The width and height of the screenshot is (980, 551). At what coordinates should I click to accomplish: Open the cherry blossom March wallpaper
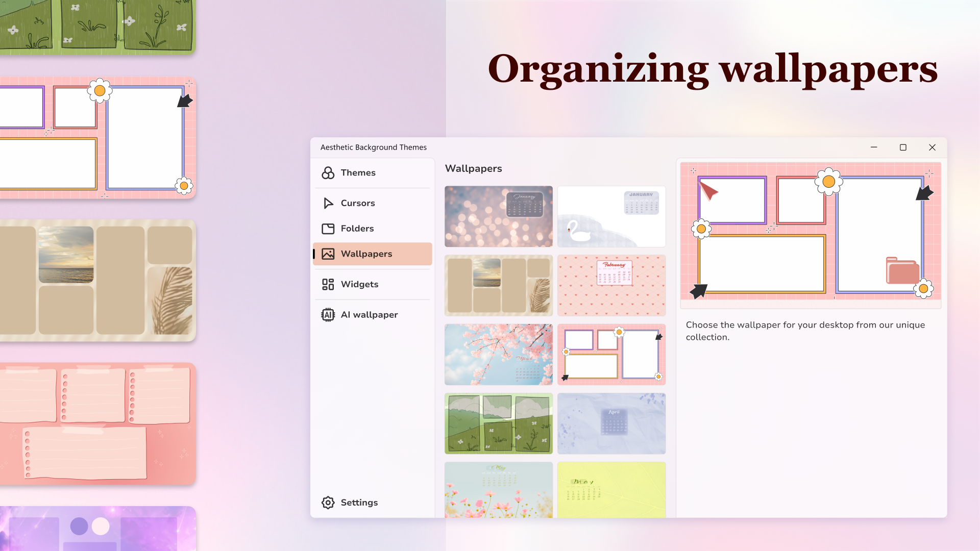(x=499, y=354)
